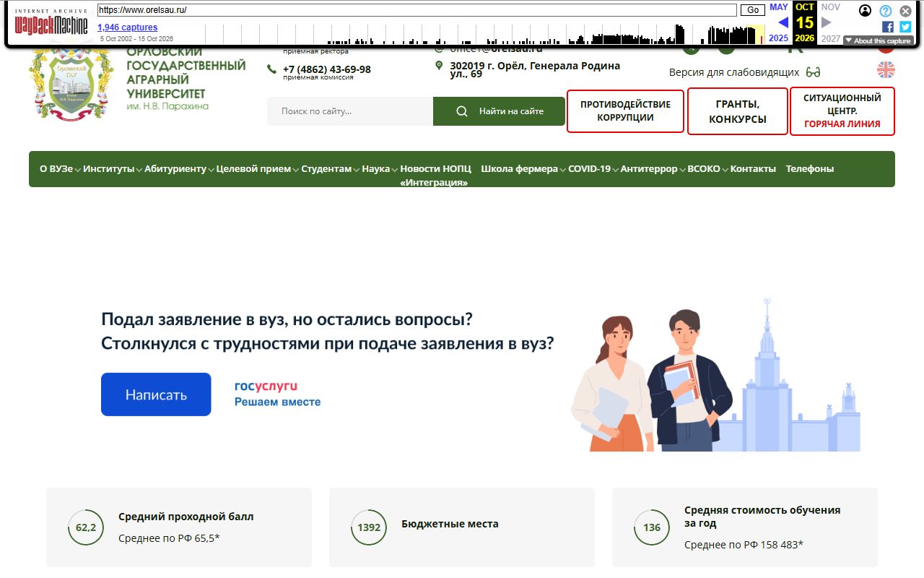Click the NOV 2027 grayed date
The width and height of the screenshot is (924, 578).
point(831,22)
